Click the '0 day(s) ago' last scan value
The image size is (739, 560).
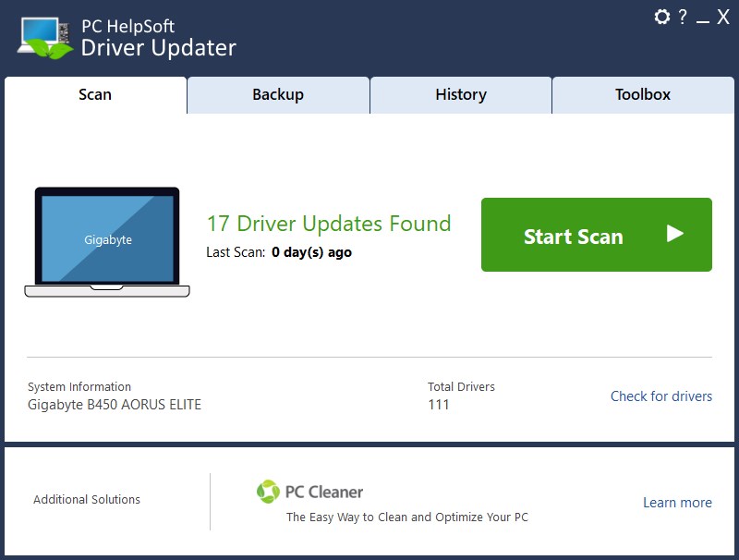coord(311,252)
